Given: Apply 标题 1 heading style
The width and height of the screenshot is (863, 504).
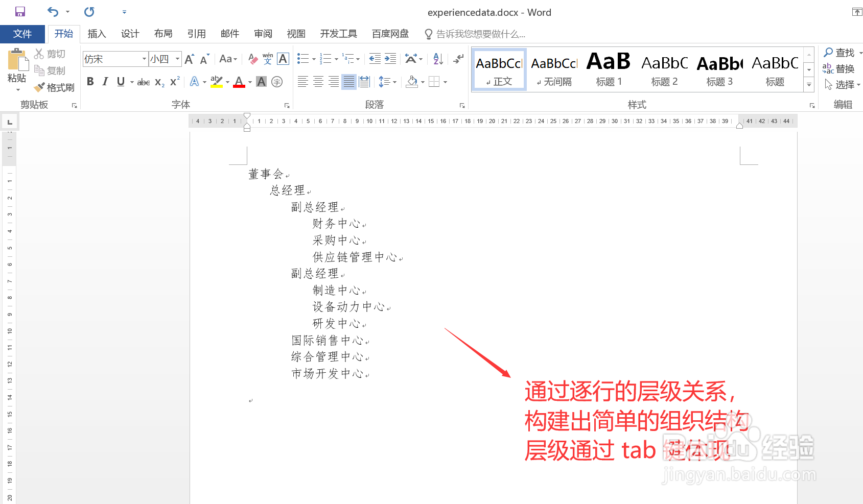Looking at the screenshot, I should point(609,70).
